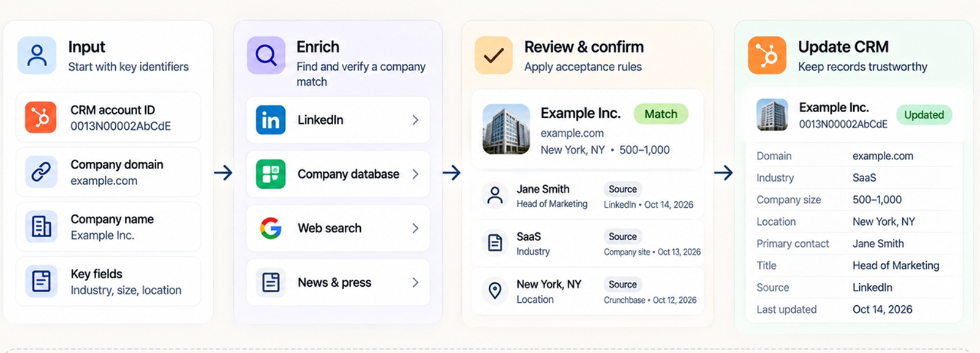Image resolution: width=980 pixels, height=353 pixels.
Task: Select the Company name card
Action: tap(108, 227)
